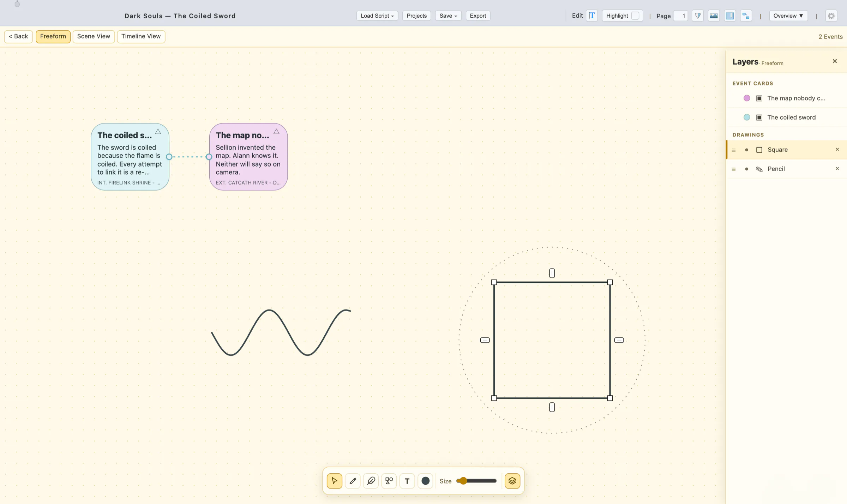Toggle the map nobody card layer square
Viewport: 847px width, 504px height.
(759, 98)
